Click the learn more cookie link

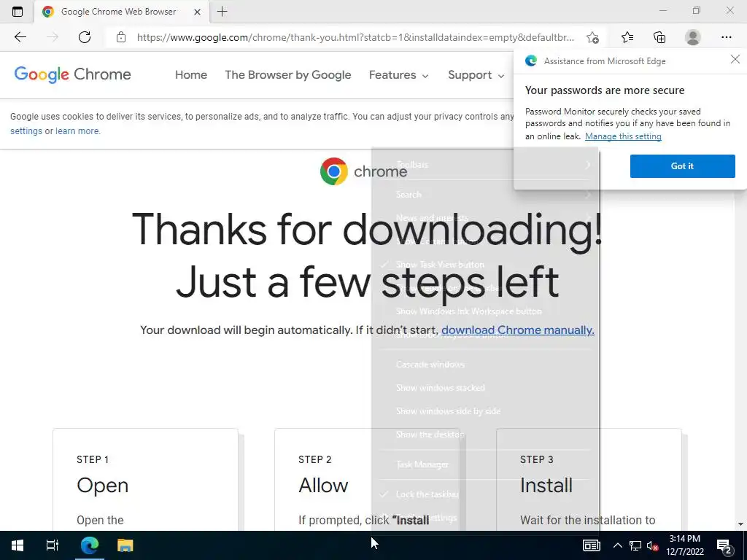tap(77, 131)
